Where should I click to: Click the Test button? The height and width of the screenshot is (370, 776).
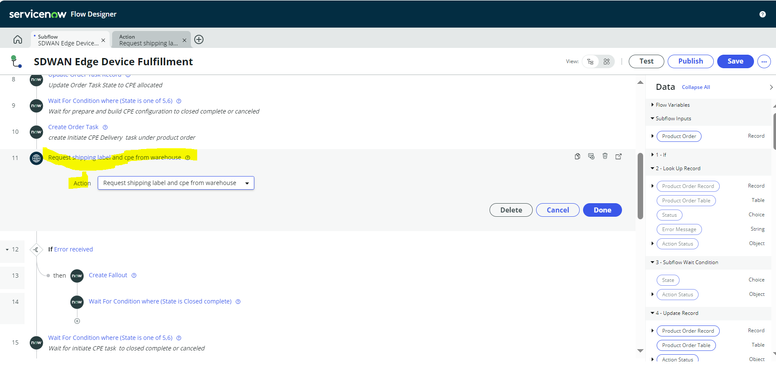(x=646, y=61)
